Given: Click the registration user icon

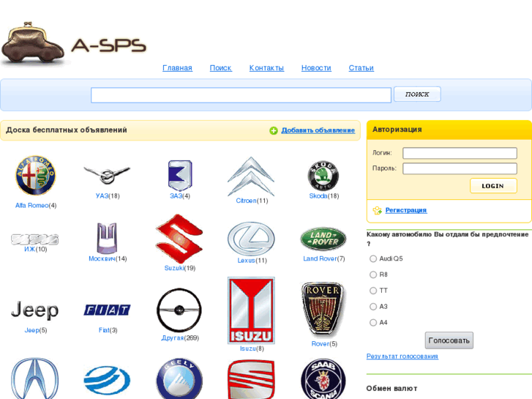Looking at the screenshot, I should (378, 211).
